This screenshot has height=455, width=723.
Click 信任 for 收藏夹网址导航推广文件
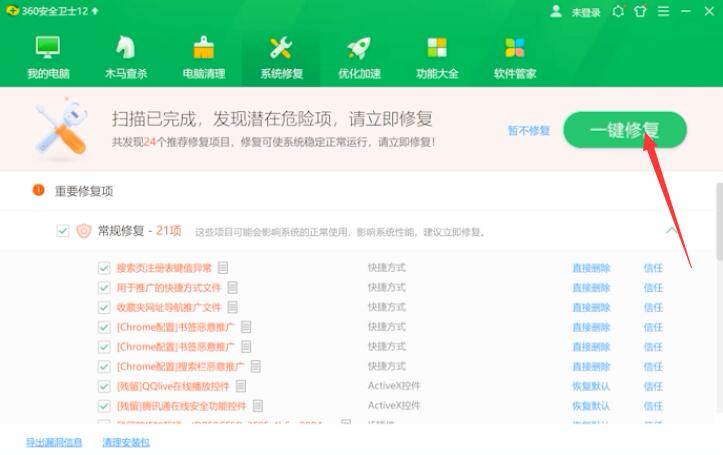pyautogui.click(x=653, y=307)
